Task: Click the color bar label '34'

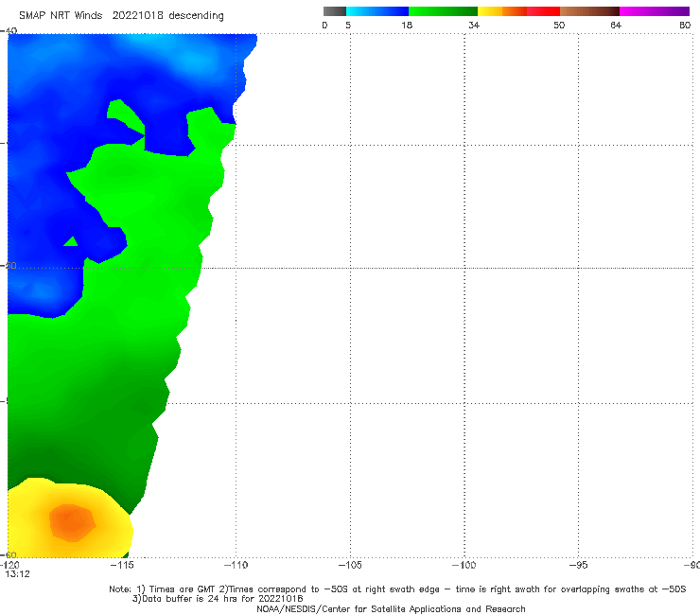Action: 474,25
